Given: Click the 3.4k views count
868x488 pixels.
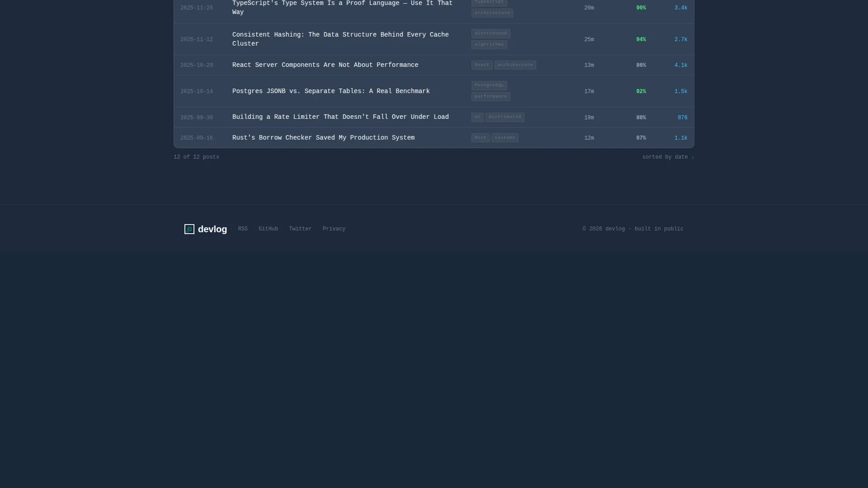Looking at the screenshot, I should pos(681,8).
